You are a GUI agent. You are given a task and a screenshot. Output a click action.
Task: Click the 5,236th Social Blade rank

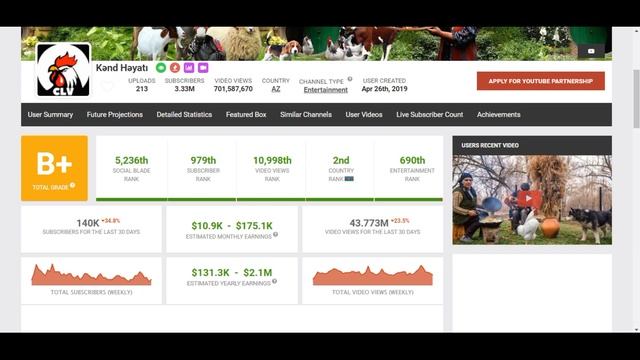[x=131, y=160]
